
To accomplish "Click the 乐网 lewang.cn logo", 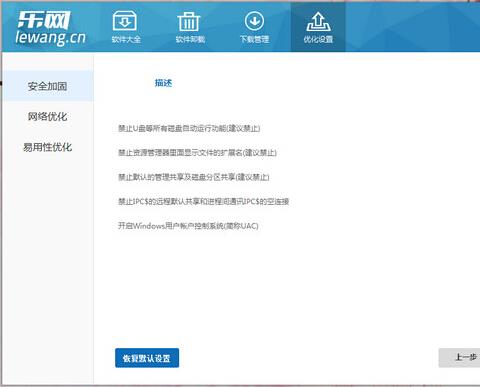I will [50, 29].
